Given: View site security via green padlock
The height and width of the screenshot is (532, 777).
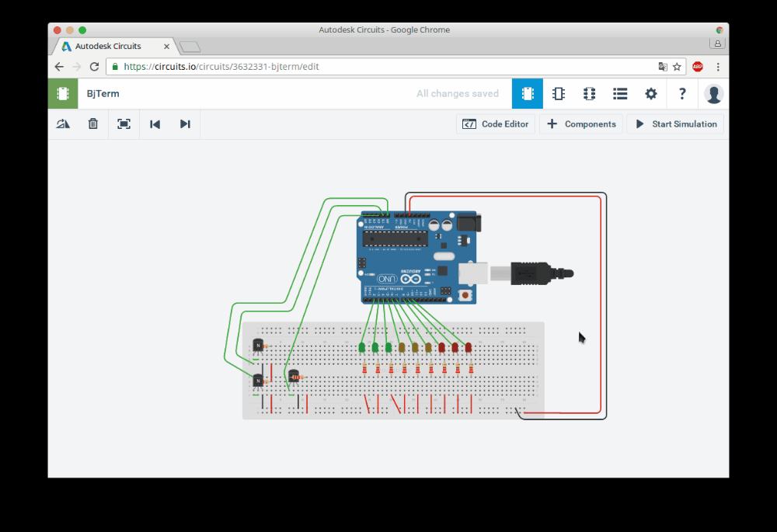Looking at the screenshot, I should pyautogui.click(x=115, y=66).
